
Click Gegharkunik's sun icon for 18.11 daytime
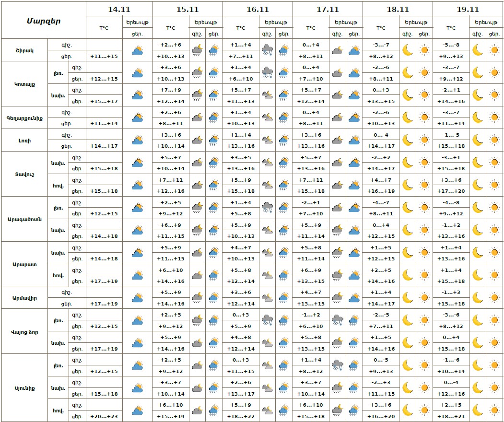coord(424,117)
